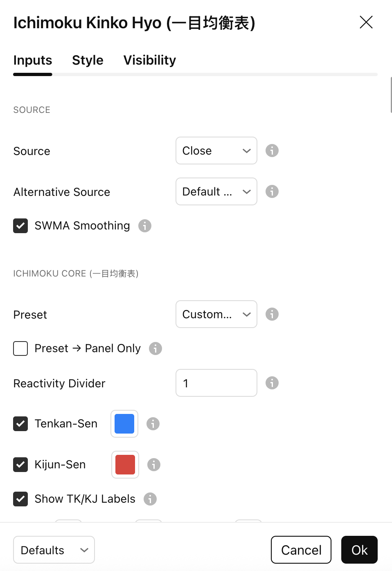Click the Reactivity Divider input field
Image resolution: width=392 pixels, height=571 pixels.
point(216,383)
